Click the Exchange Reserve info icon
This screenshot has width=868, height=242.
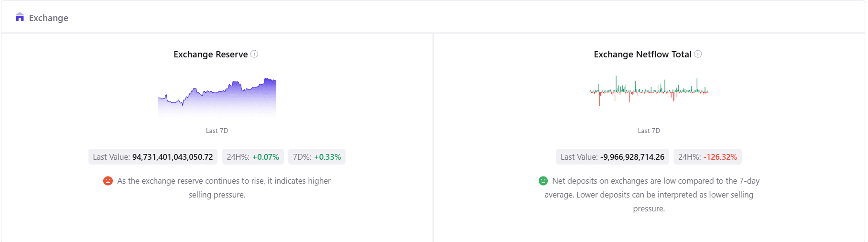point(254,54)
